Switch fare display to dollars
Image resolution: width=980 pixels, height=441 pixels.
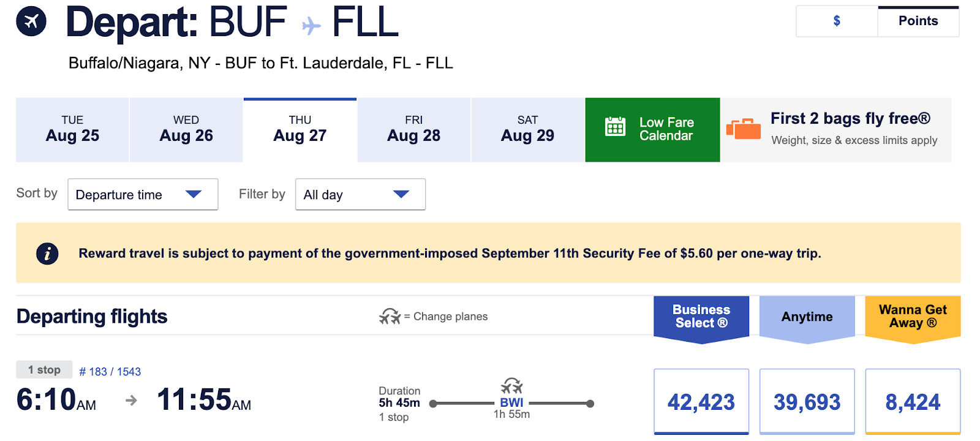837,21
